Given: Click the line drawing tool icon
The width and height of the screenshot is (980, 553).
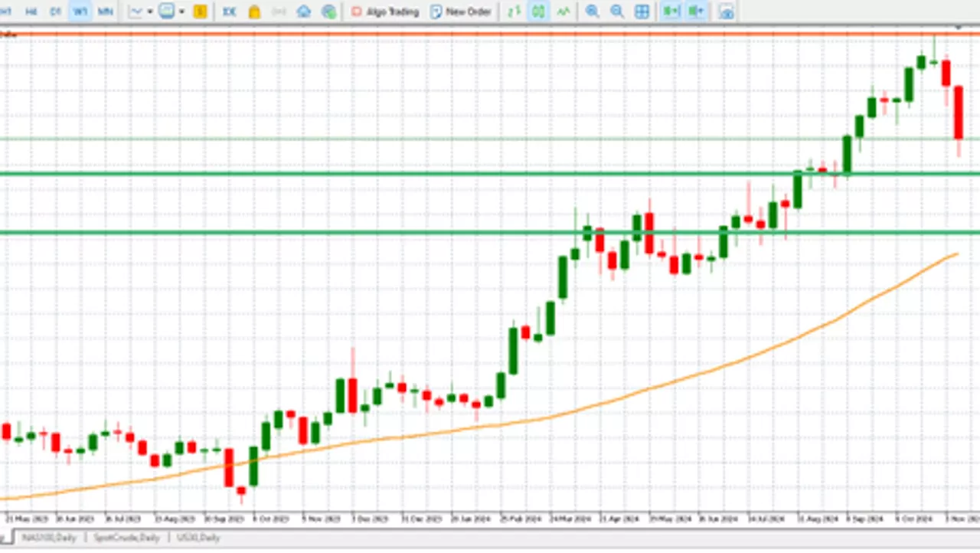Looking at the screenshot, I should pyautogui.click(x=136, y=11).
